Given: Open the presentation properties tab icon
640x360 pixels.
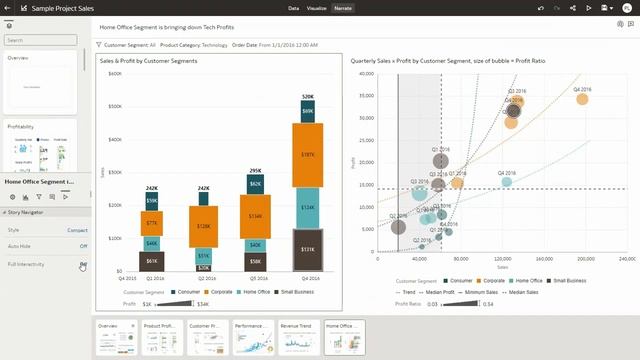Looking at the screenshot, I should click(x=65, y=197).
